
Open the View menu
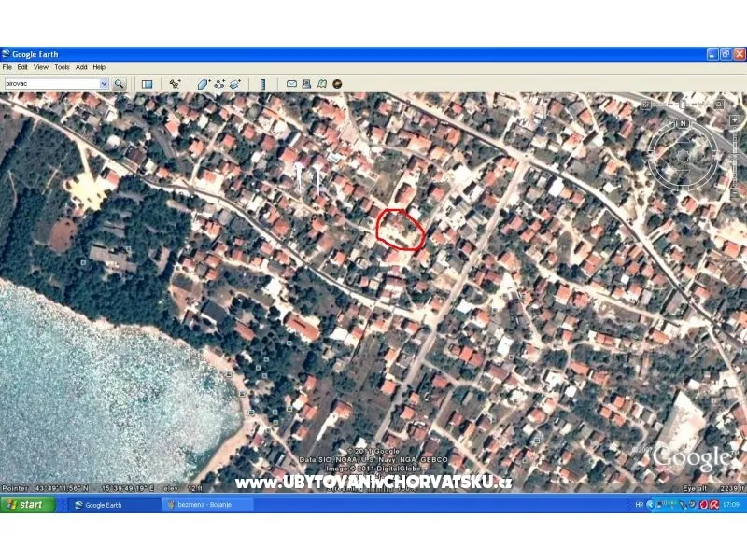tap(41, 67)
